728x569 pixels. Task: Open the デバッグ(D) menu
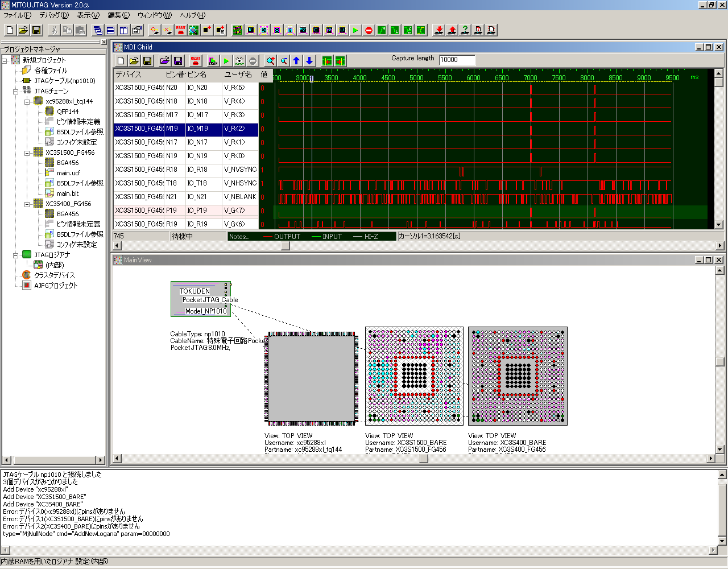(53, 15)
